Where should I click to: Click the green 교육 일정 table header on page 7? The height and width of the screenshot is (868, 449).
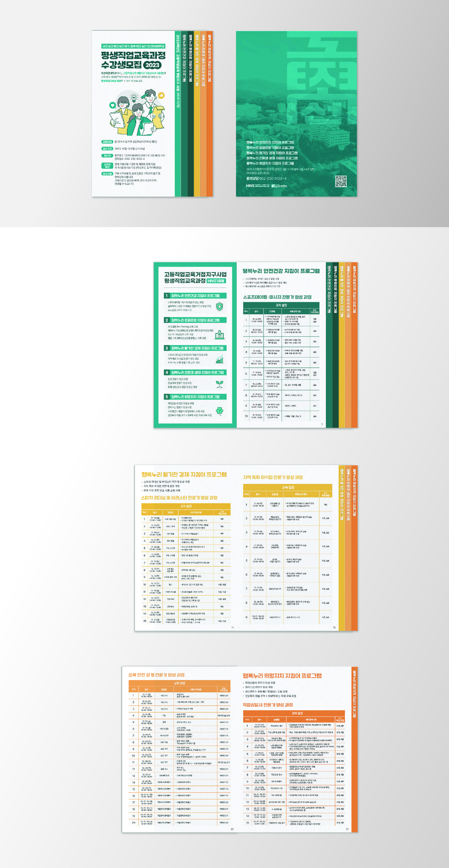pos(281,305)
